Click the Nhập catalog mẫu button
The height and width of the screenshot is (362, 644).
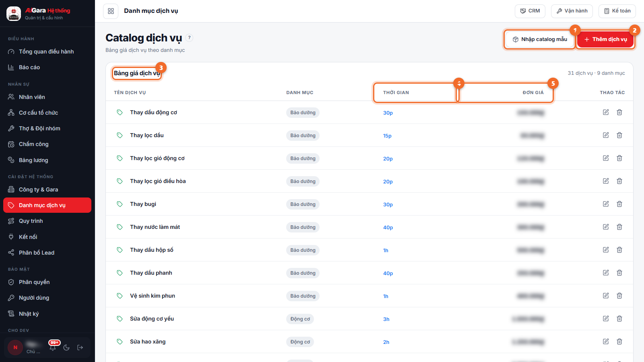point(539,39)
